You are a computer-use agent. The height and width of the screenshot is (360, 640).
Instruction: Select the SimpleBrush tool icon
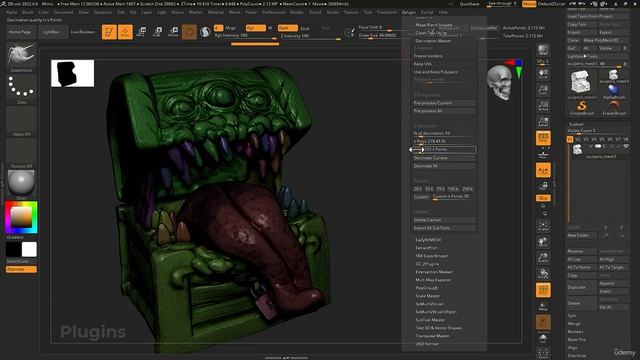[582, 107]
